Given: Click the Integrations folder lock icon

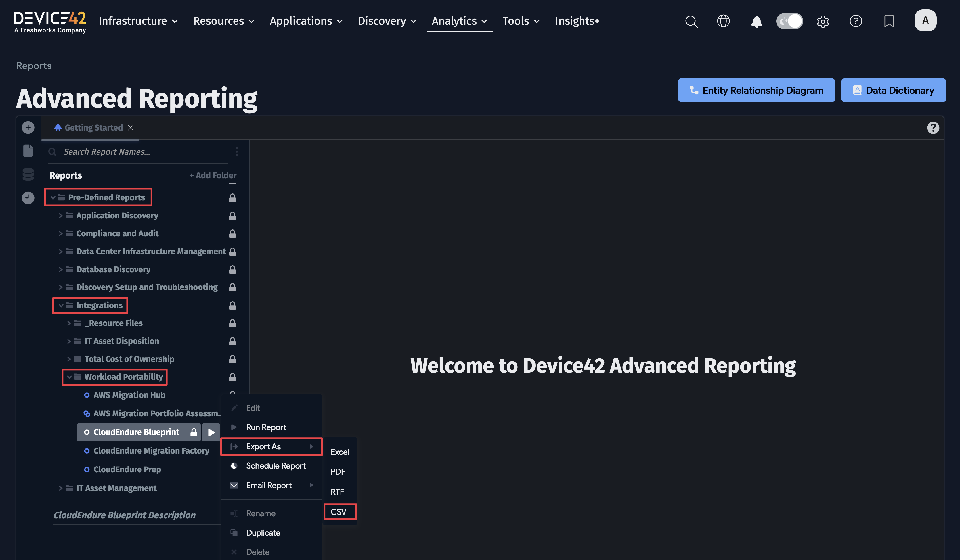Looking at the screenshot, I should coord(232,305).
